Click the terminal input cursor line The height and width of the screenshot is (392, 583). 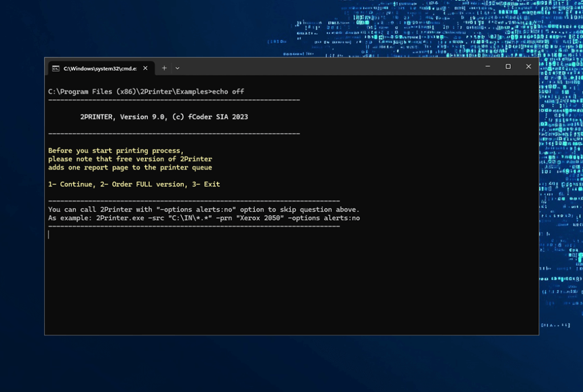point(49,234)
